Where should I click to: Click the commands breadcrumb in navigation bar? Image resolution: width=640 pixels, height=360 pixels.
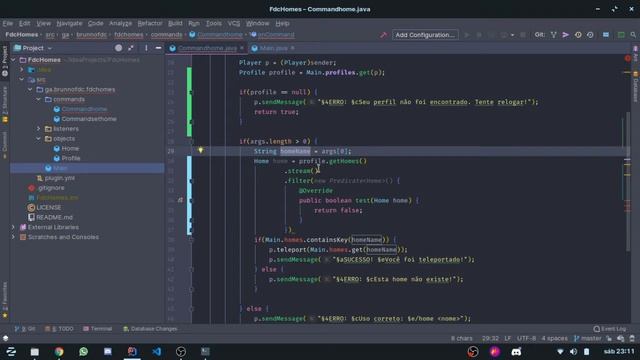click(167, 35)
